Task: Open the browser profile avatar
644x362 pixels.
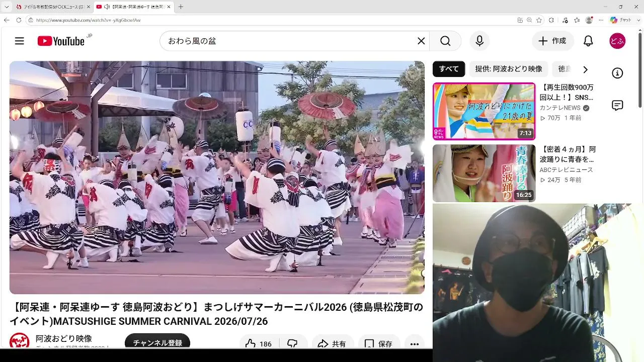Action: tap(589, 20)
